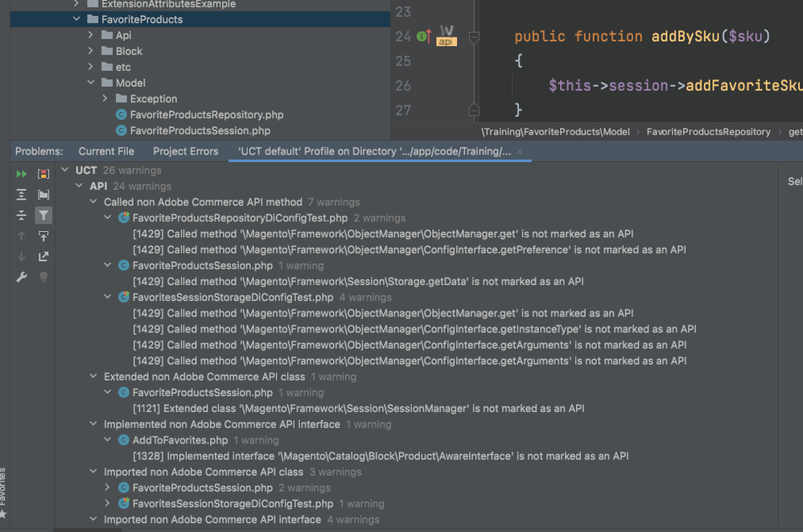
Task: Switch to the Current File tab
Action: point(106,151)
